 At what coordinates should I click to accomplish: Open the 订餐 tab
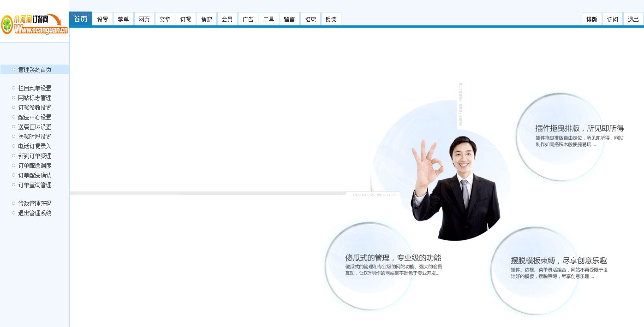[186, 19]
